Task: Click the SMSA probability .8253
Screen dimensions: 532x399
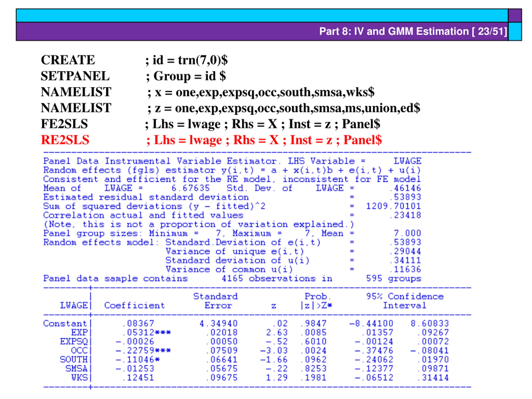Action: [314, 369]
